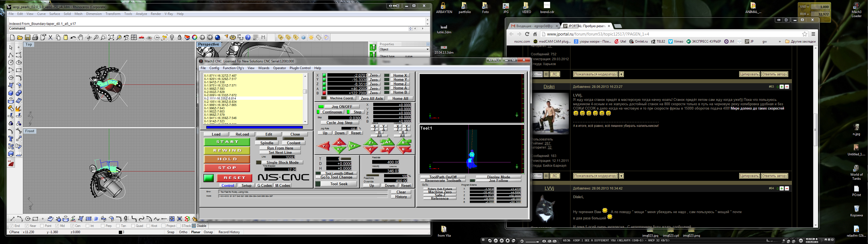Select the Pan hand tool in Rhino
Image resolution: width=868 pixels, height=244 pixels.
point(81,38)
